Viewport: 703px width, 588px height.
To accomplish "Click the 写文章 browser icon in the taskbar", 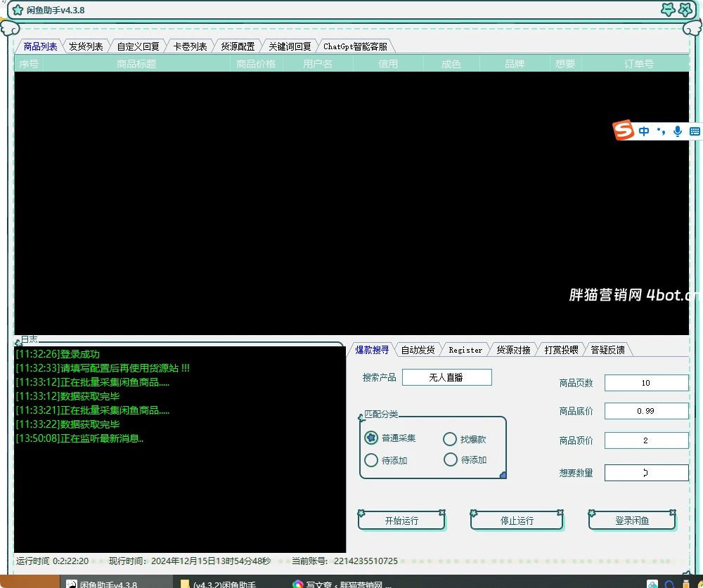I will point(295,583).
